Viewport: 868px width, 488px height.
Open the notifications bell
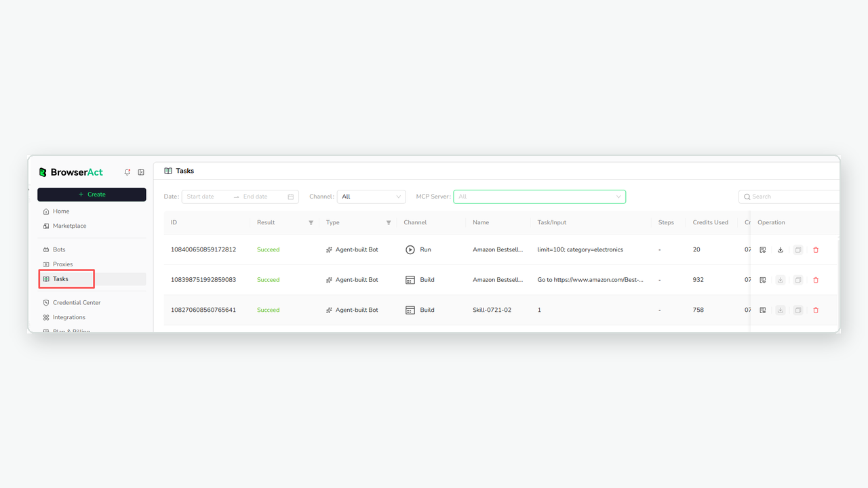(x=127, y=172)
